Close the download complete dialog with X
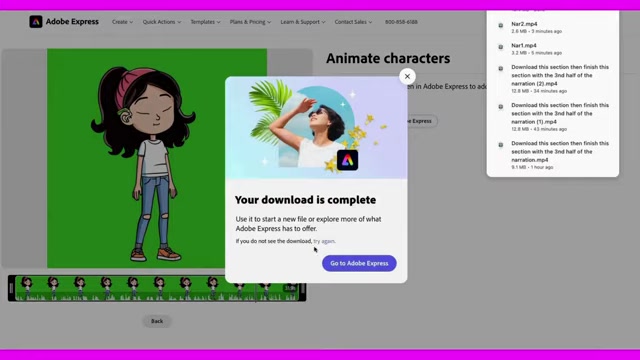Image resolution: width=640 pixels, height=360 pixels. pos(407,76)
